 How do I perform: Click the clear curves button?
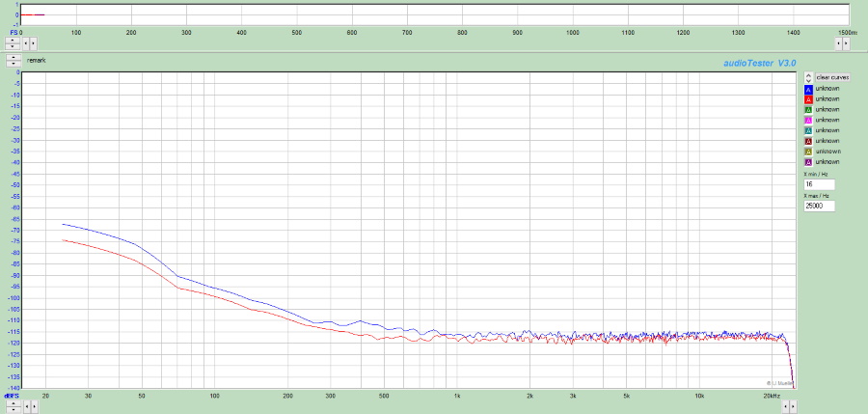832,77
